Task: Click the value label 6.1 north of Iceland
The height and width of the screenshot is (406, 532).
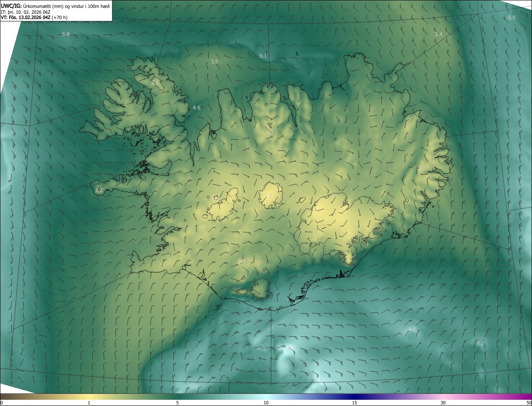Action: [263, 56]
